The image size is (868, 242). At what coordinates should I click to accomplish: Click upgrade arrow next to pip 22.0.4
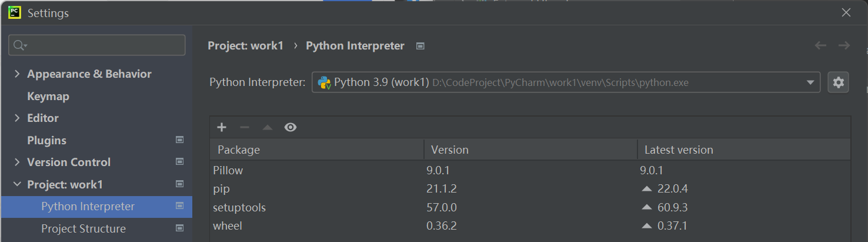[x=647, y=189]
